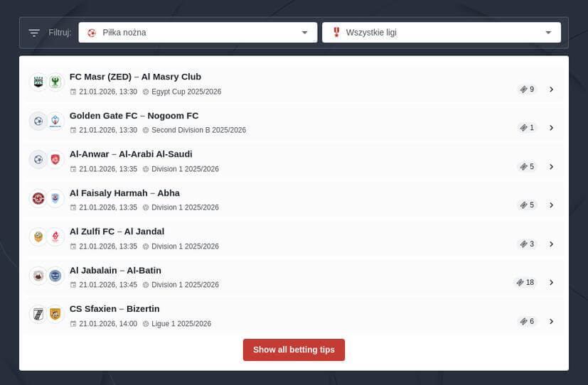Image resolution: width=588 pixels, height=385 pixels.
Task: Click Show all betting tips button
Action: [x=294, y=349]
